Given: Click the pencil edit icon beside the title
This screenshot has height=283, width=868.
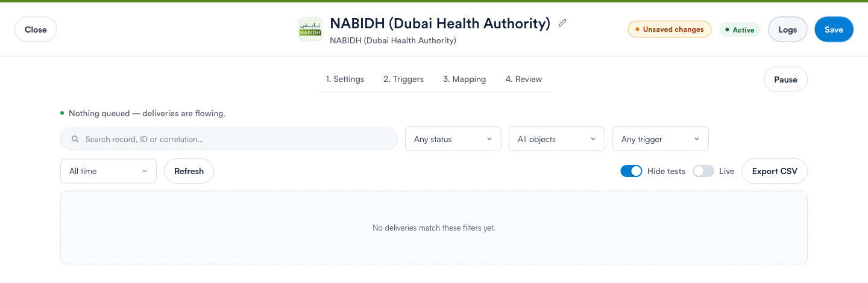Looking at the screenshot, I should [562, 23].
